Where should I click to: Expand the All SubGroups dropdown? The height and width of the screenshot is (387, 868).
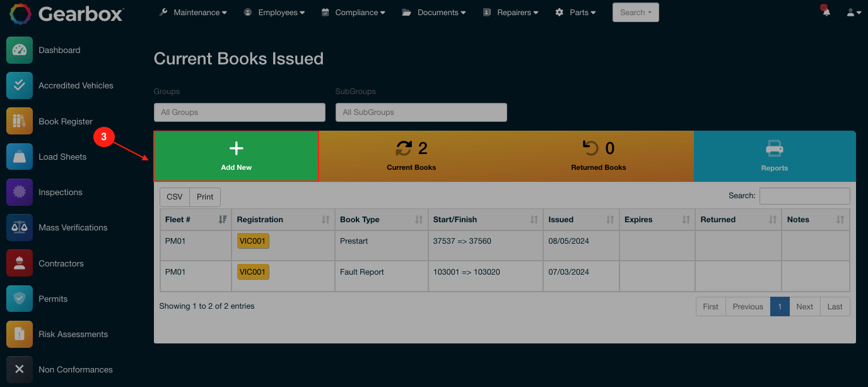click(421, 112)
